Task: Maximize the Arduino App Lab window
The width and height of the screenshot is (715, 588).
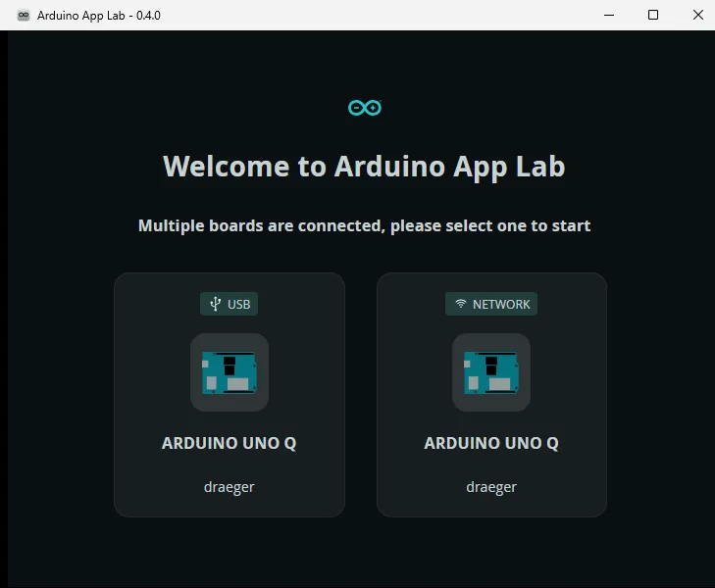Action: [653, 15]
